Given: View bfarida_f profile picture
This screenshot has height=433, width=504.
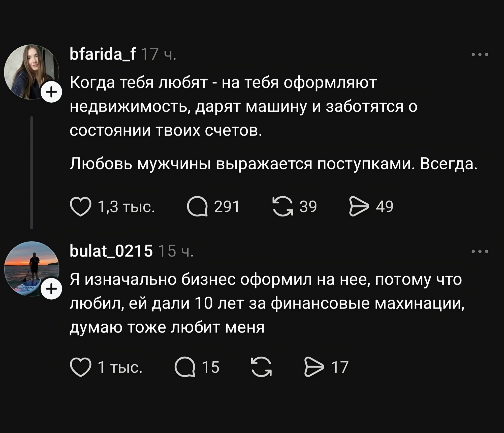Looking at the screenshot, I should (x=32, y=72).
